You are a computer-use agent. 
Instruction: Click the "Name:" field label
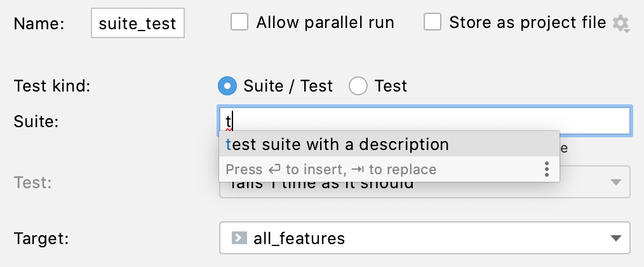(39, 24)
